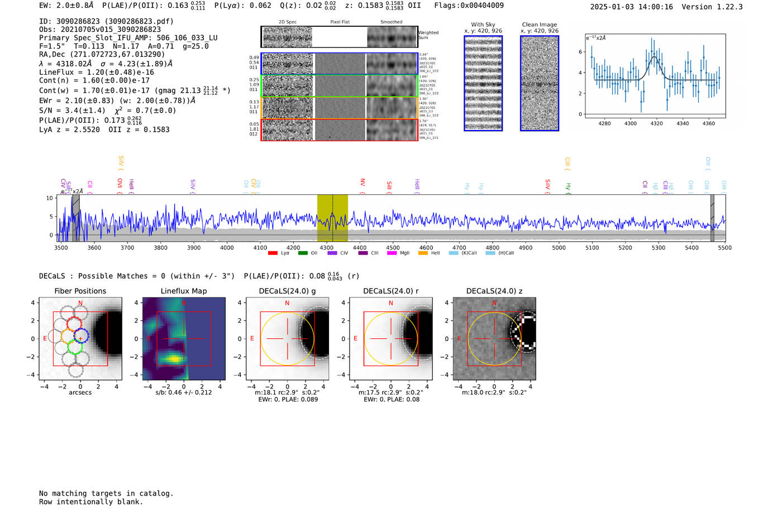782x532 pixels.
Task: Open the With Sky image
Action: point(483,83)
